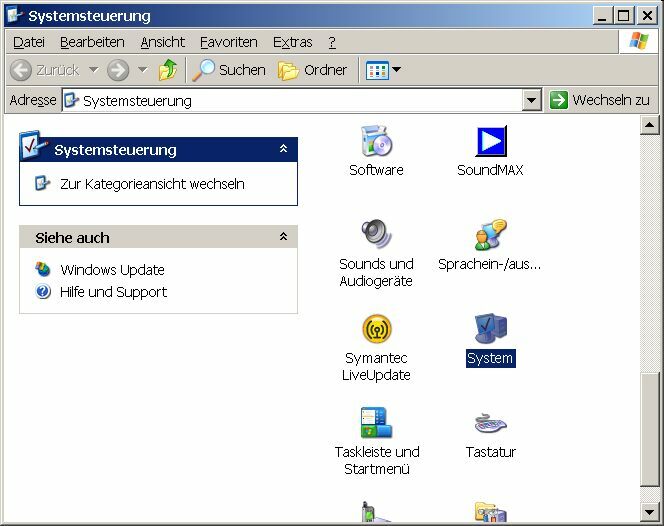Open the Ansicht menu
Image resolution: width=664 pixels, height=526 pixels.
coord(163,42)
